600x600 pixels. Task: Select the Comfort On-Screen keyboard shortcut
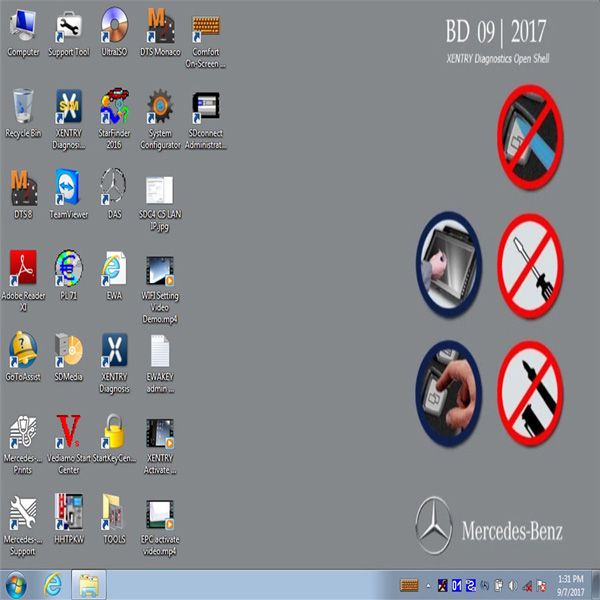click(205, 39)
